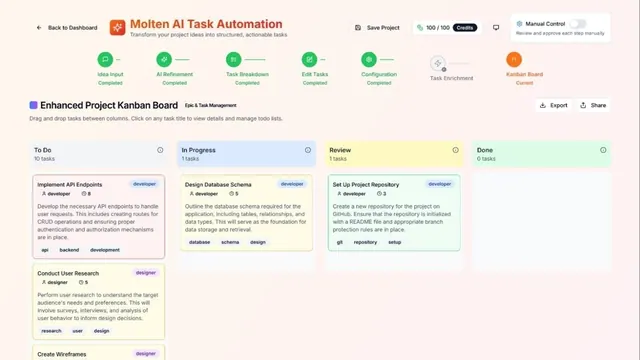Select the Task Enrichment step icon

click(438, 63)
